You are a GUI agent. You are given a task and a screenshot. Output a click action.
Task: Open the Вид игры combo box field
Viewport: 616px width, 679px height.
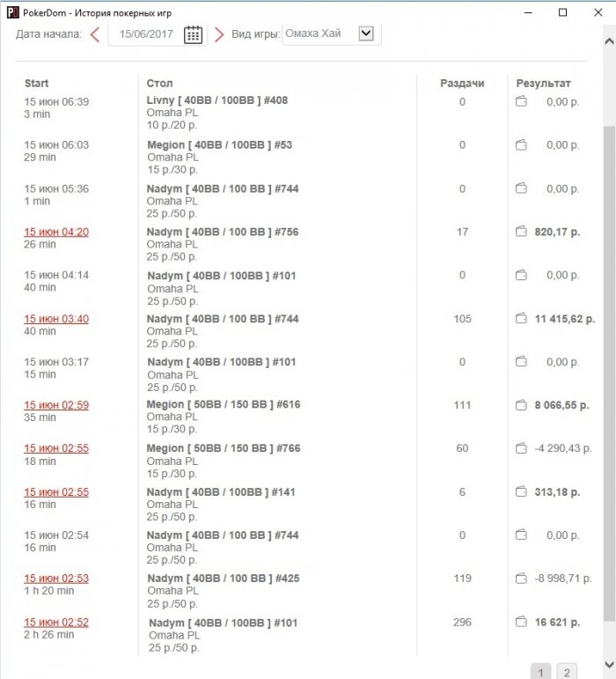[332, 34]
